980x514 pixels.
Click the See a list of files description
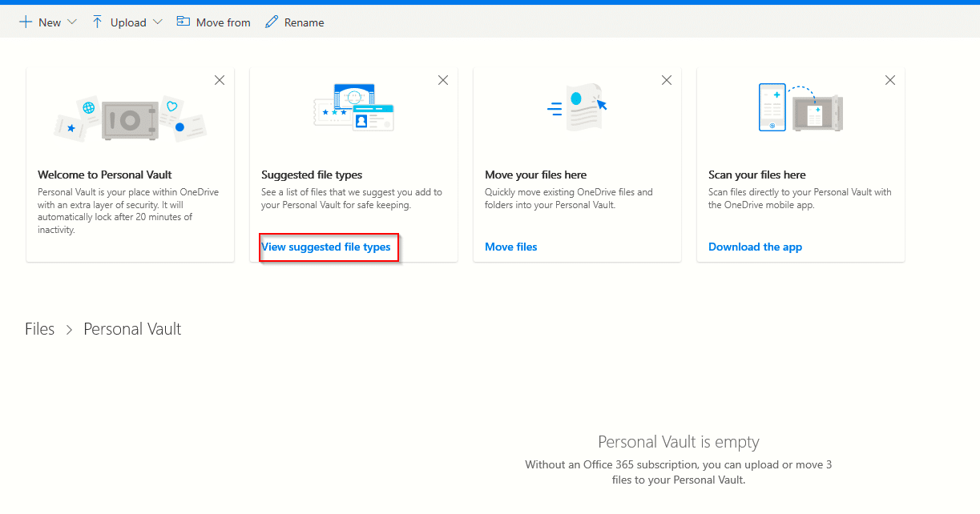point(352,199)
